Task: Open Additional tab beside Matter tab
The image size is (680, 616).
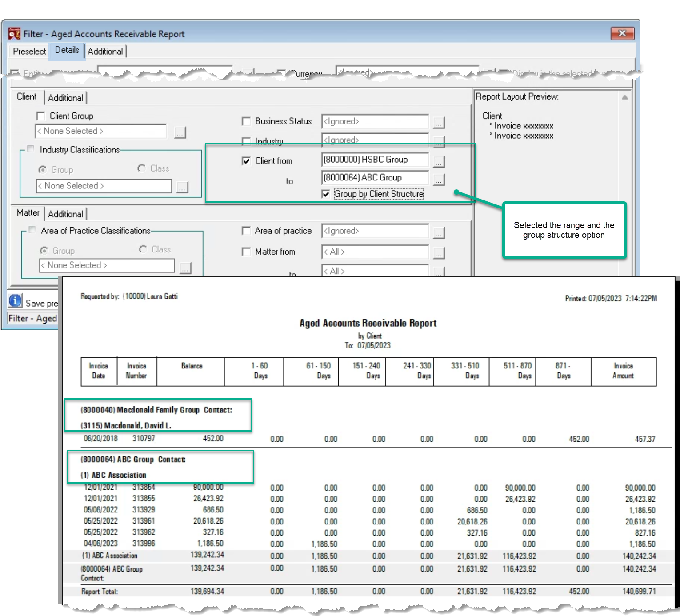Action: (x=66, y=214)
